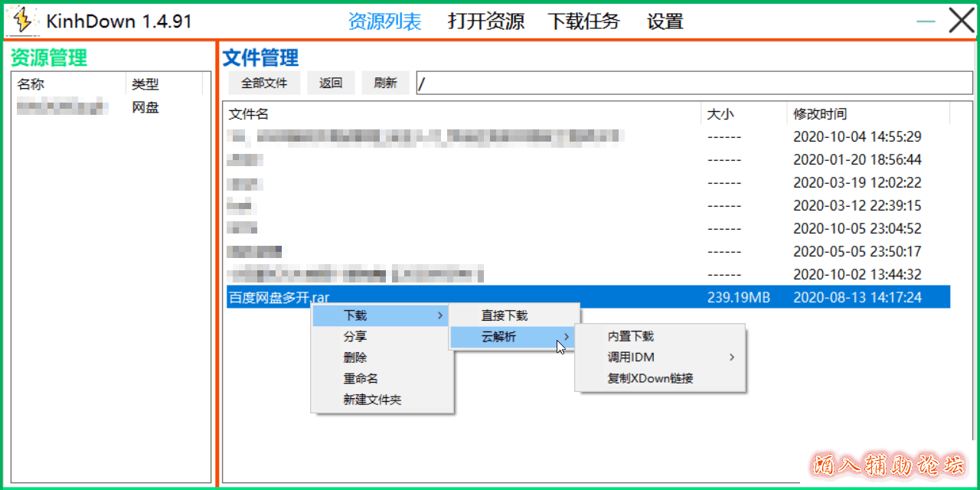The height and width of the screenshot is (490, 980).
Task: Click the file path input field
Action: point(693,83)
